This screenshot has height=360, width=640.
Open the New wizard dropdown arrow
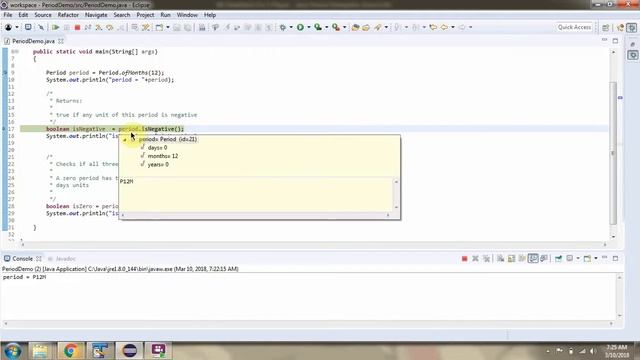tap(168, 27)
